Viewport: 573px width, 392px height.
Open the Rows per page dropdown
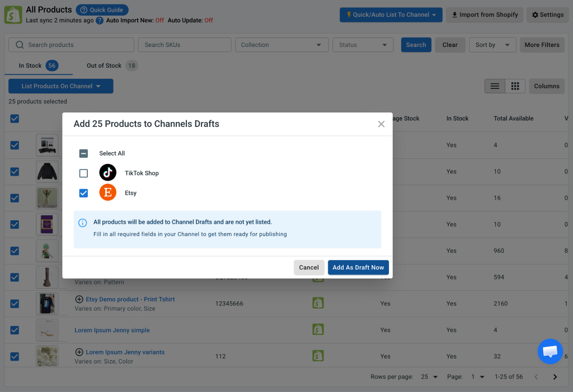coord(429,377)
